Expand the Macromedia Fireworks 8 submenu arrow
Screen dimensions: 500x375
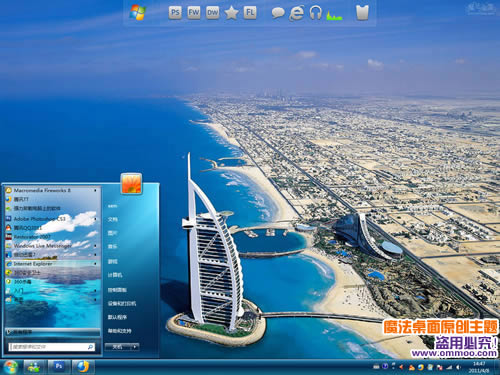[x=95, y=190]
